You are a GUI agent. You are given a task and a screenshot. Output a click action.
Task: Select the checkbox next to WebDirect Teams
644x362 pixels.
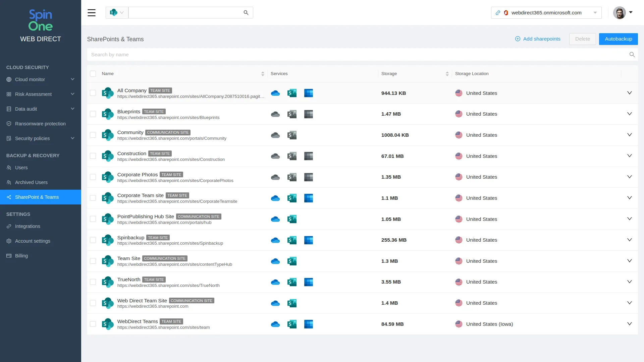point(93,324)
